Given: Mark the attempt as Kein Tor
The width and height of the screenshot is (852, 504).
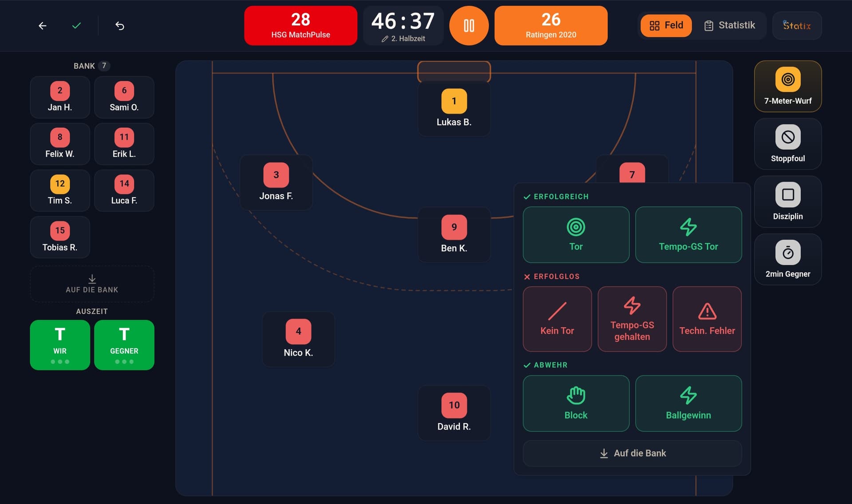Looking at the screenshot, I should pos(557,319).
